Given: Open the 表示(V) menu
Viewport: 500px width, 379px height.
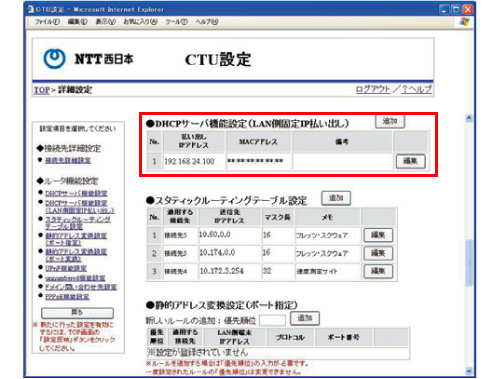Looking at the screenshot, I should [x=105, y=22].
